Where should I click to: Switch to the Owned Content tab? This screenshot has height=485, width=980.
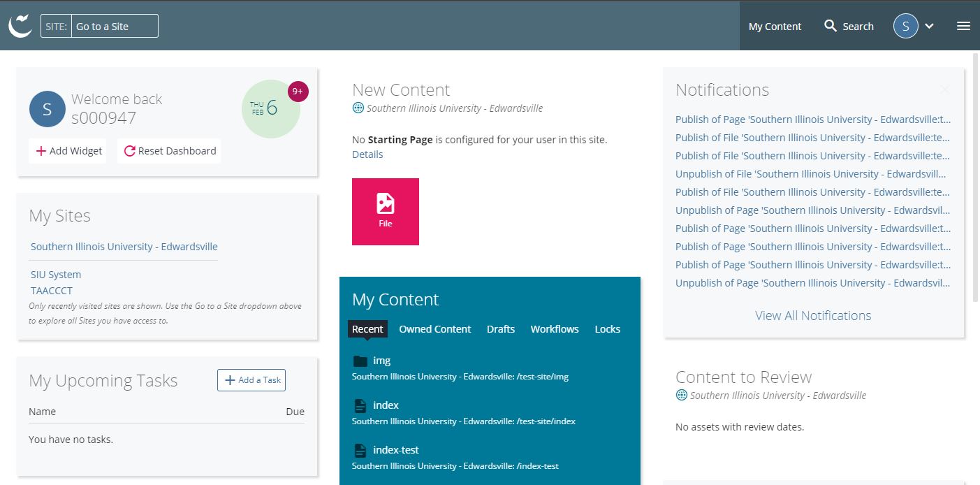(x=434, y=329)
